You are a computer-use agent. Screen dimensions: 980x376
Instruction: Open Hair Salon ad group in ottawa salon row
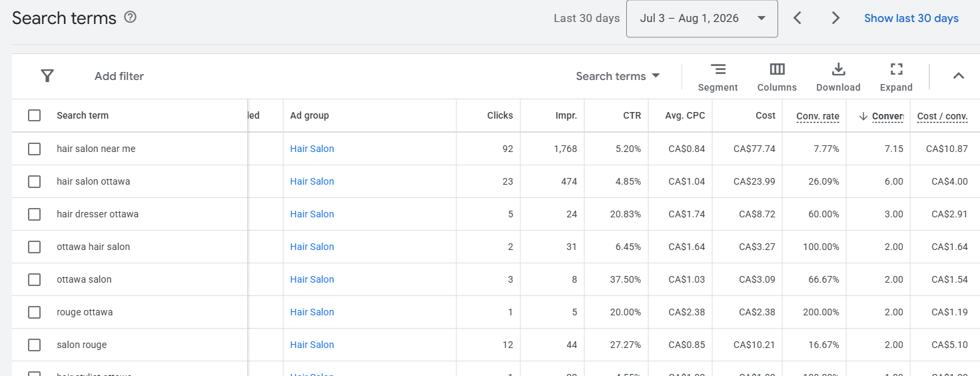[x=312, y=279]
